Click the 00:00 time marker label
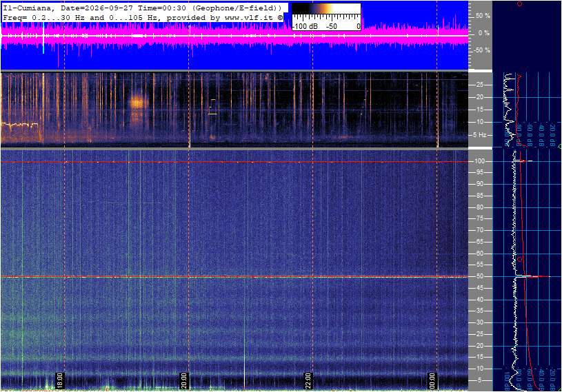562x392 pixels. 432,380
